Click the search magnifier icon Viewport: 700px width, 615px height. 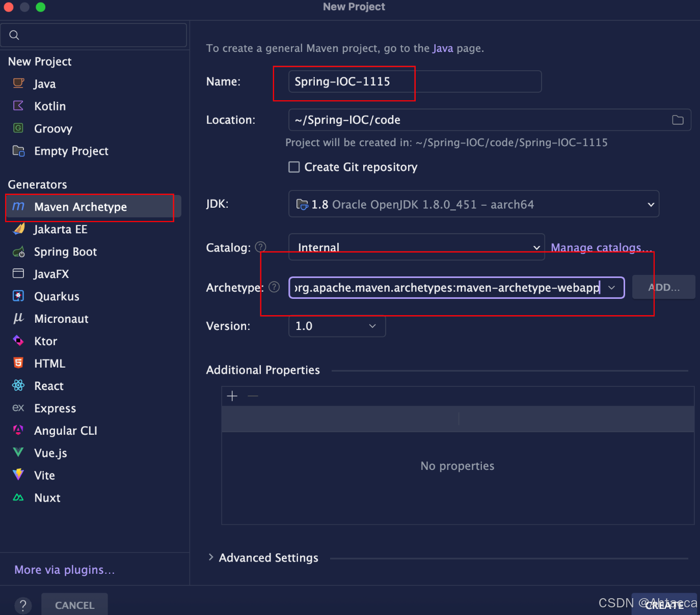(14, 35)
